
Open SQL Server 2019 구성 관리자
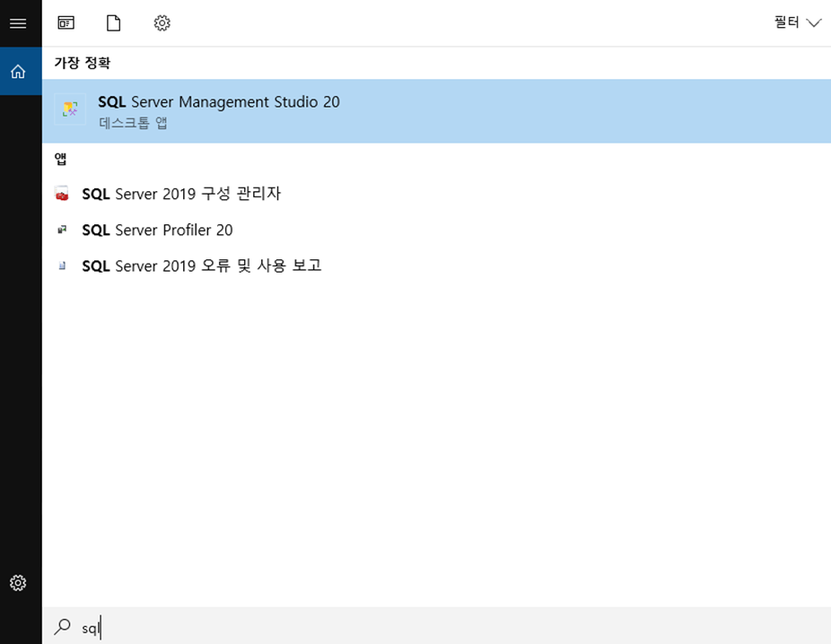click(436, 194)
